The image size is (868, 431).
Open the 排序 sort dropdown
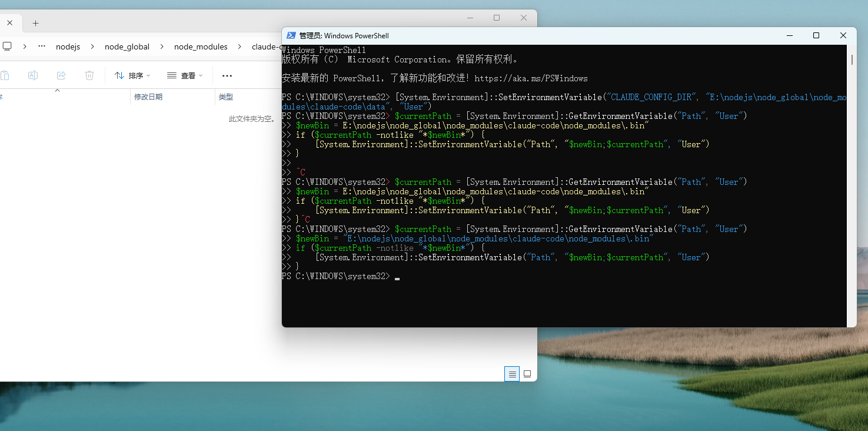(x=132, y=75)
